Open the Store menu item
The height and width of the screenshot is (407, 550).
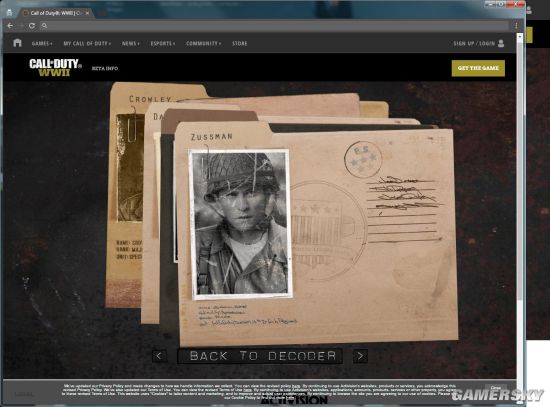[240, 44]
